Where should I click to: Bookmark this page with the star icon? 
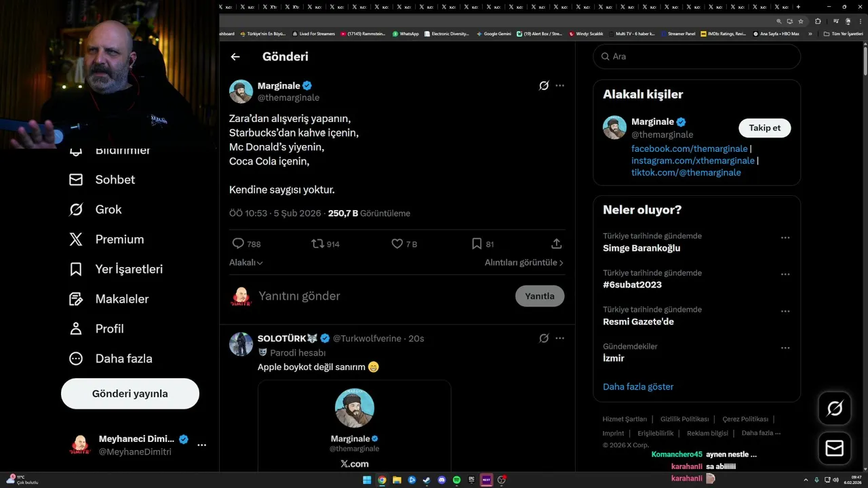coord(800,21)
